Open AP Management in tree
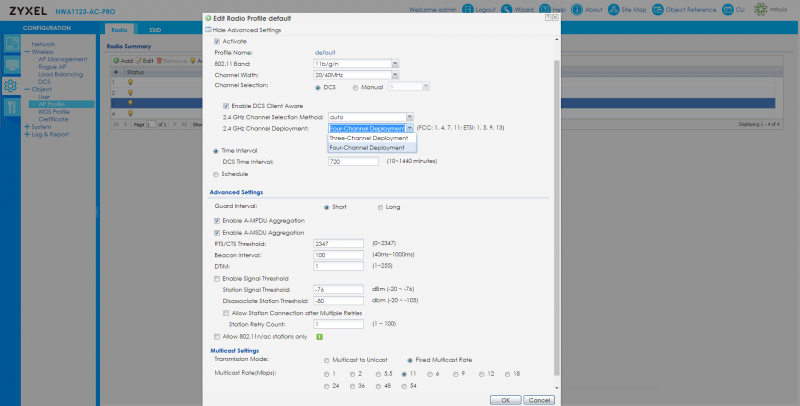Image resolution: width=800 pixels, height=406 pixels. 63,59
